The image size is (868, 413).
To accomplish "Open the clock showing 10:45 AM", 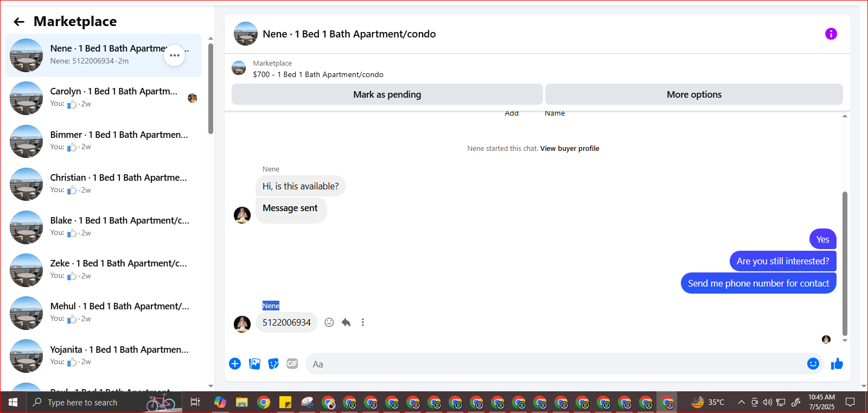I will coord(821,402).
